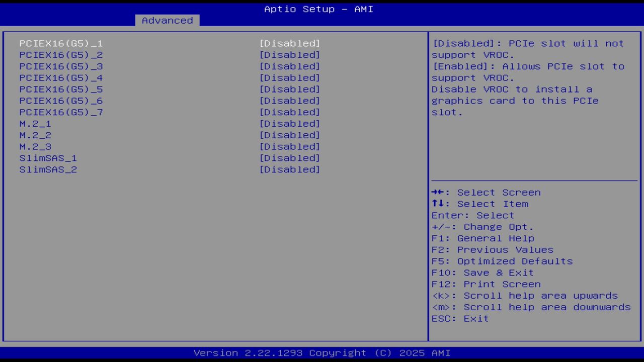Toggle VROC on the PCIEX16(G5)_6 slot
Image resolution: width=644 pixels, height=362 pixels.
[290, 101]
